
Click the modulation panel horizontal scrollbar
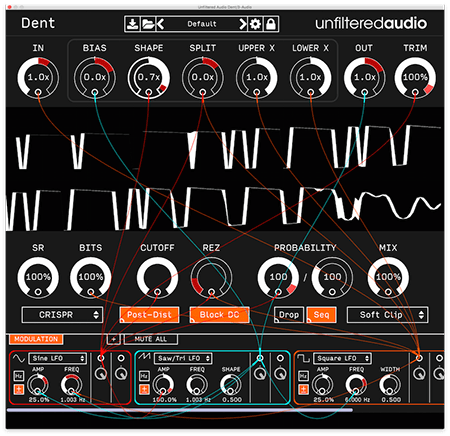point(180,410)
